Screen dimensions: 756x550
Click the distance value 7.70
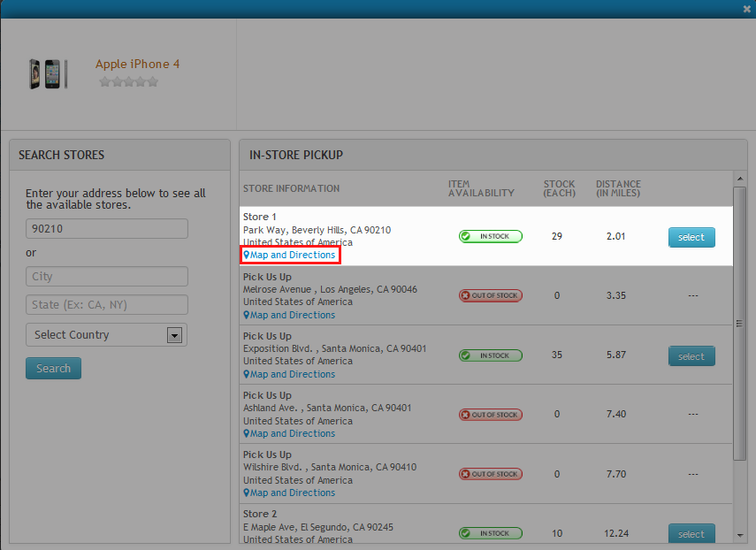click(x=615, y=474)
